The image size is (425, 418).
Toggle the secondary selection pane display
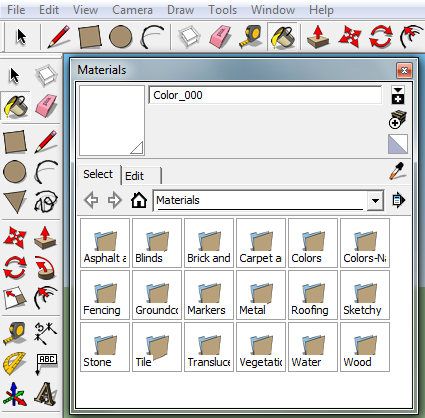coord(398,95)
